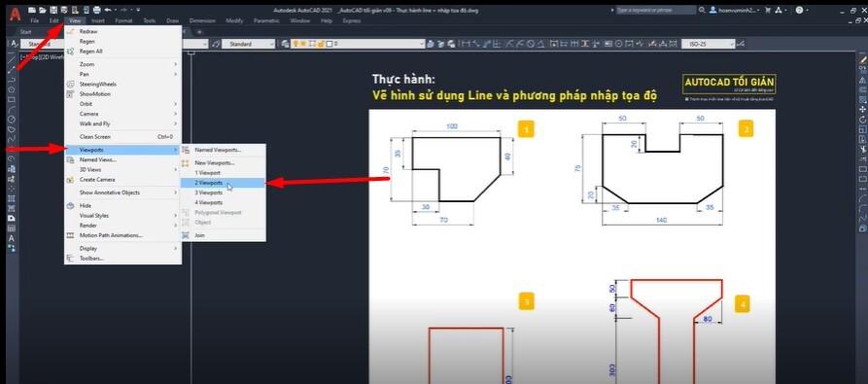Open the ISO-25 style dropdown
Image resolution: width=868 pixels, height=384 pixels.
[x=708, y=44]
